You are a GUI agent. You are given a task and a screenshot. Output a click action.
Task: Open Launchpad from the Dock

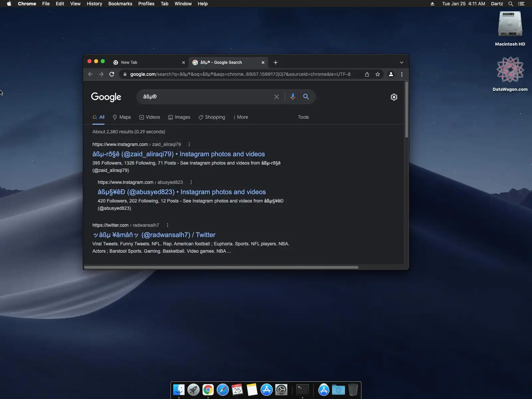[194, 390]
